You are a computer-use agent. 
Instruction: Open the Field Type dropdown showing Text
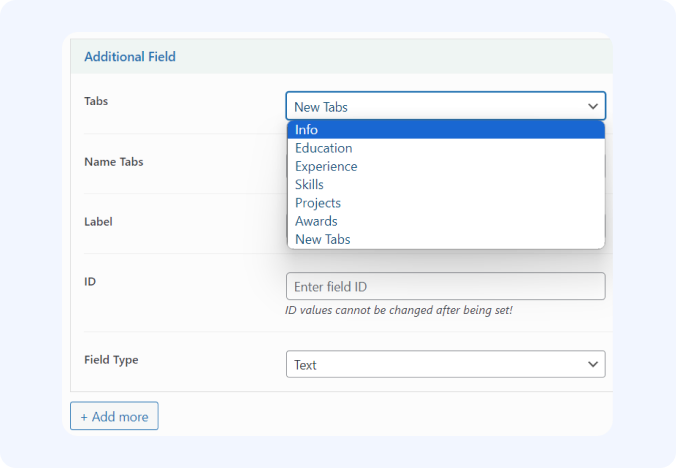(x=445, y=364)
